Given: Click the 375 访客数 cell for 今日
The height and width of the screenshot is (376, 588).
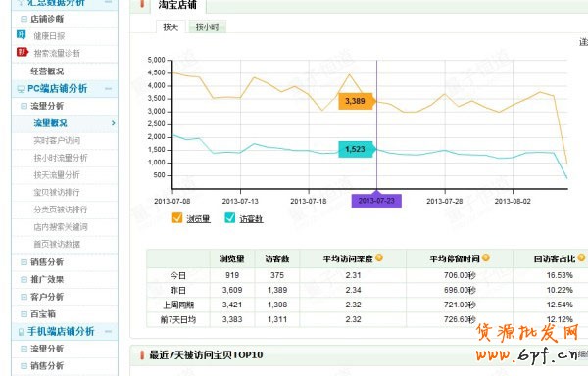Looking at the screenshot, I should pos(277,275).
